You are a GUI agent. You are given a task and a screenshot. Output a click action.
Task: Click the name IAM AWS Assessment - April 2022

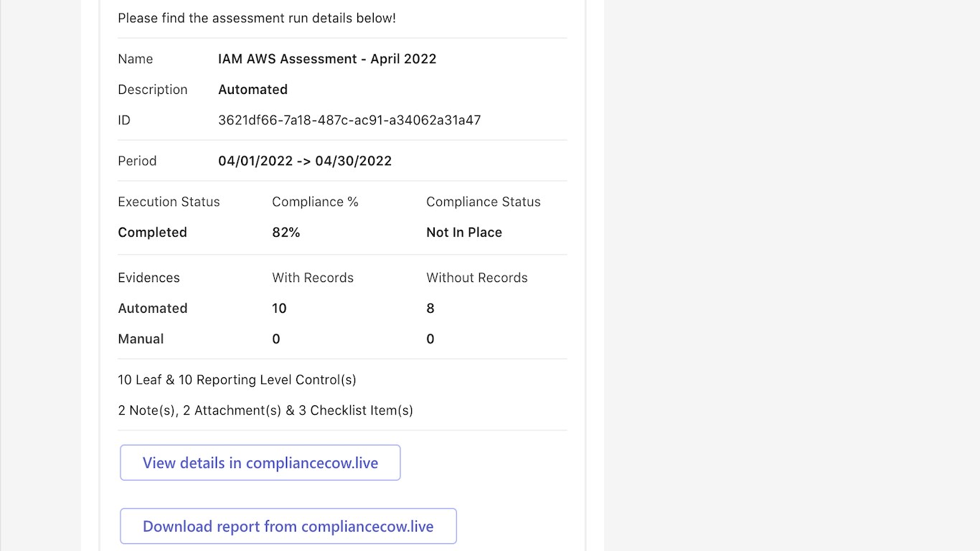(327, 59)
